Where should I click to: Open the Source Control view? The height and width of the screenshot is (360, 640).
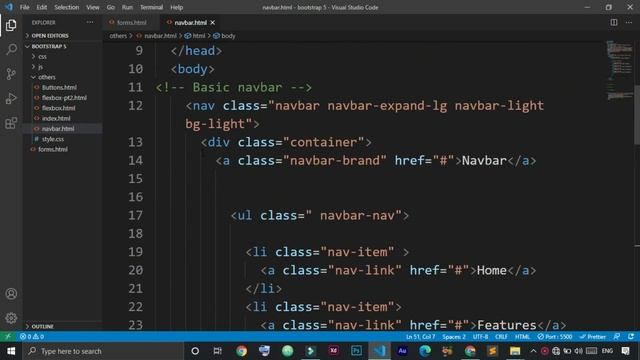coord(11,74)
